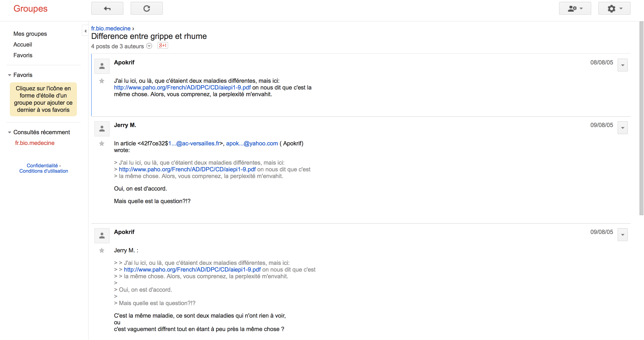Image resolution: width=644 pixels, height=340 pixels.
Task: Click the vertical scrollbar thumb
Action: pos(642,118)
